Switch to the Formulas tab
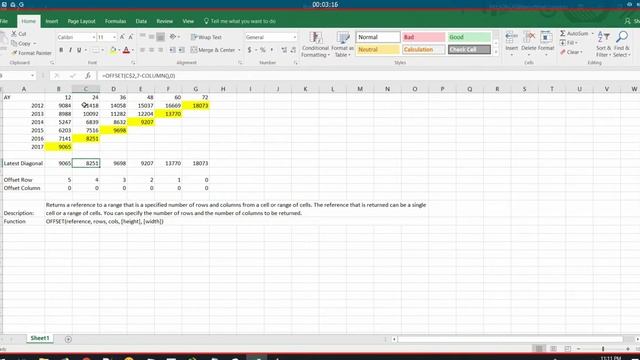The height and width of the screenshot is (360, 640). 115,21
